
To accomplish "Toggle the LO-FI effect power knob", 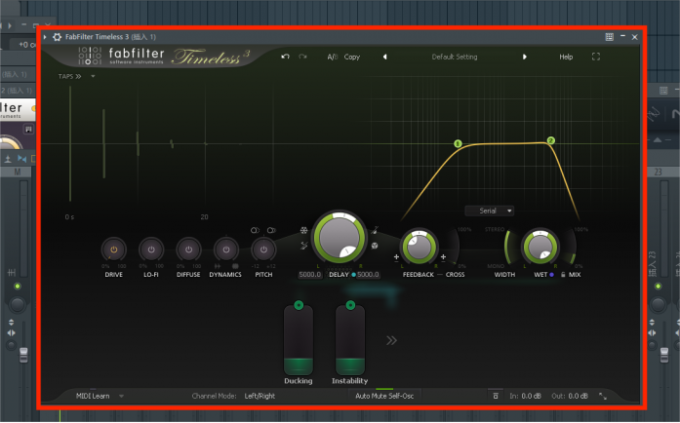I will [151, 250].
